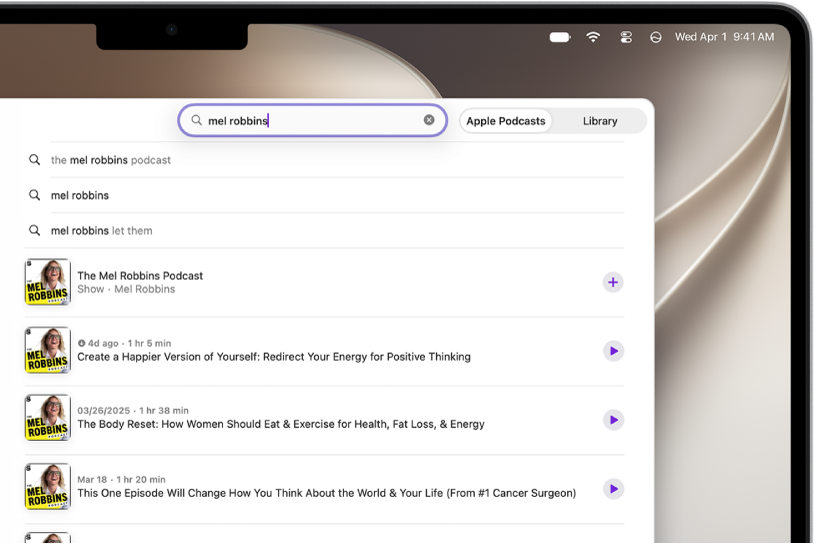Switch to the Apple Podcasts search scope
The height and width of the screenshot is (544, 814).
pos(506,121)
